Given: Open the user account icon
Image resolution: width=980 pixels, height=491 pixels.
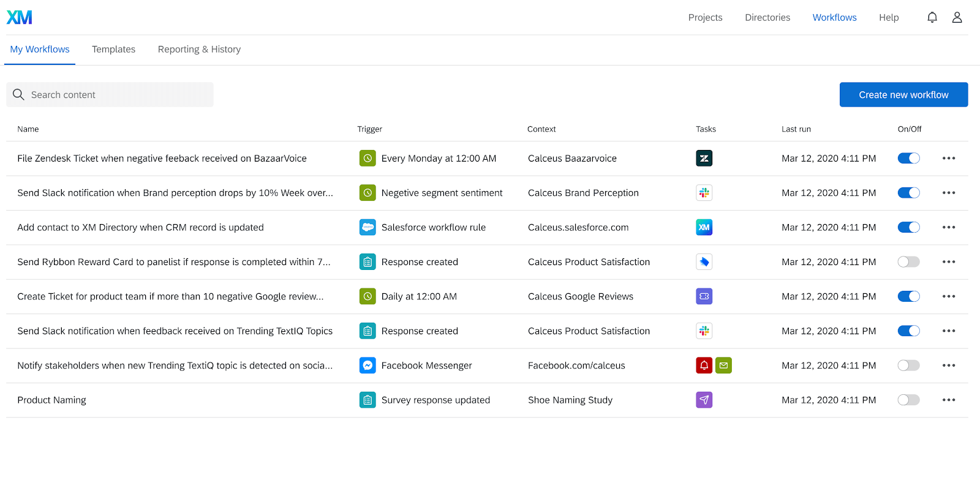Looking at the screenshot, I should point(957,17).
